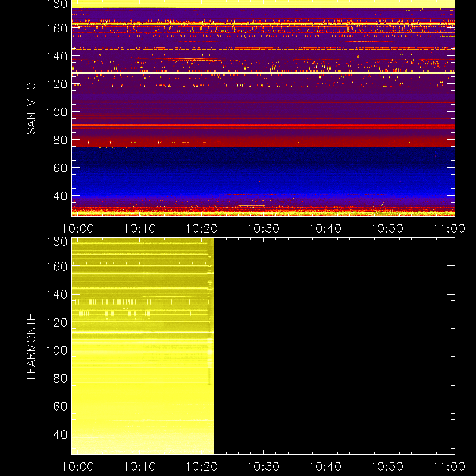476x476 pixels.
Task: Select the 100 frequency label on Learmonth plot
Action: [57, 350]
